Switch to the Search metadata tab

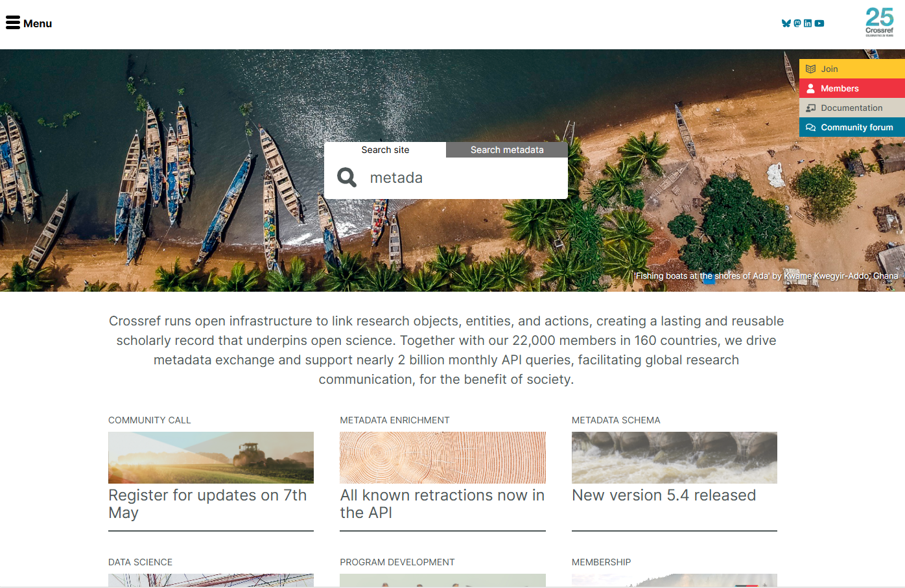click(507, 150)
